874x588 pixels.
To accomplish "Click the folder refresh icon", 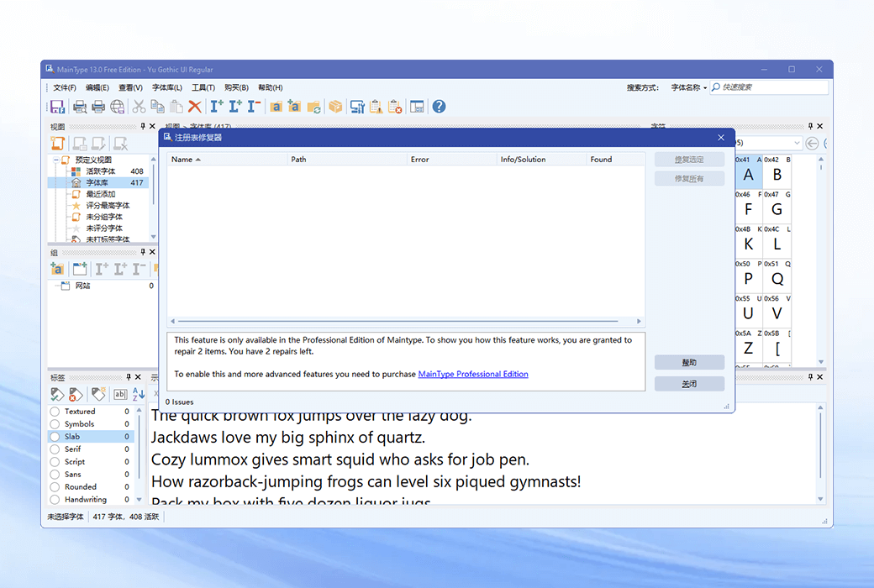I will 313,107.
